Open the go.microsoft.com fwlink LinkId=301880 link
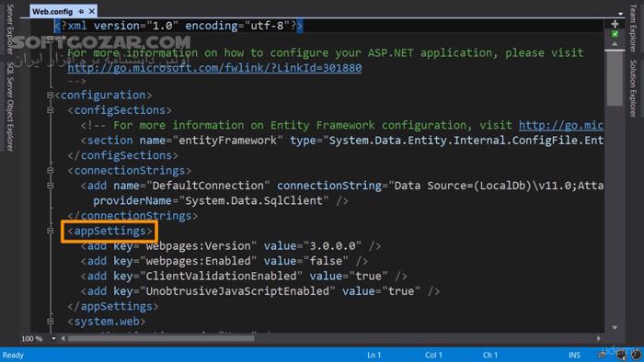The image size is (644, 362). [x=214, y=68]
